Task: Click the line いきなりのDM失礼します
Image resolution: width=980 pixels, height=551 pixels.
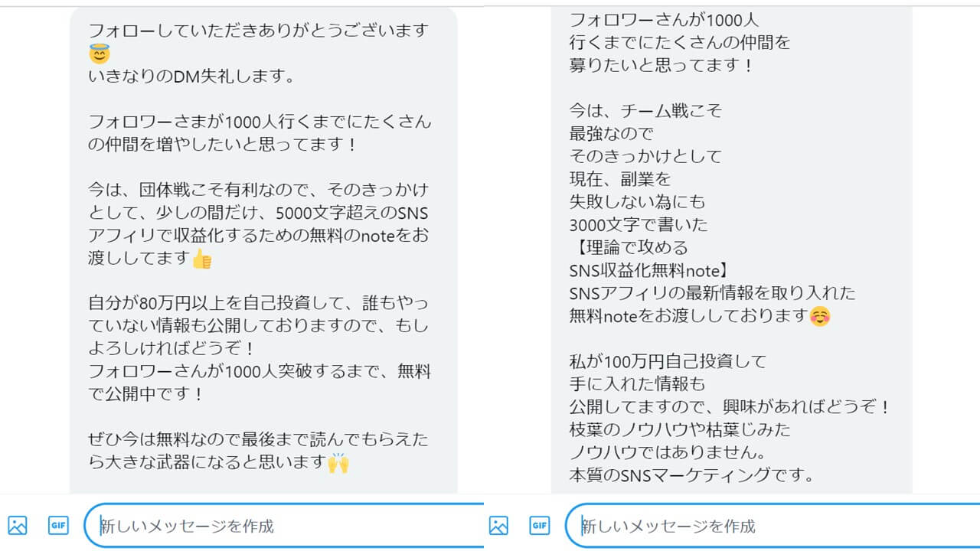Action: 191,77
